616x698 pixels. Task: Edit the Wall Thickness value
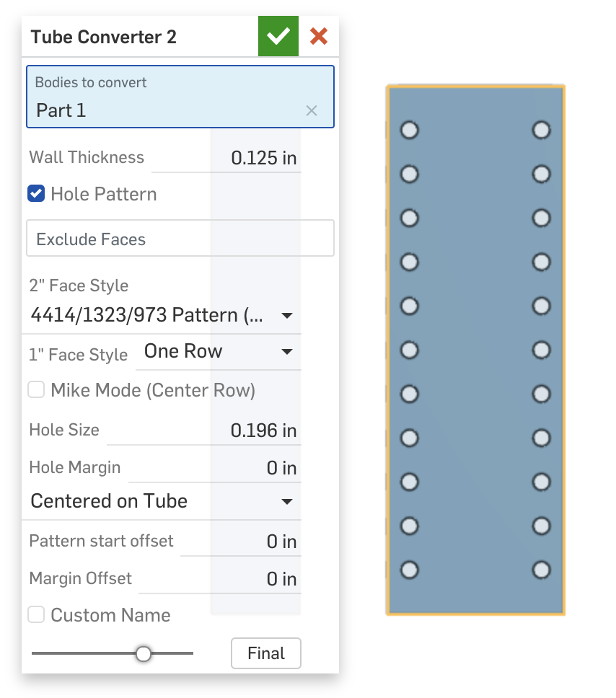[226, 158]
